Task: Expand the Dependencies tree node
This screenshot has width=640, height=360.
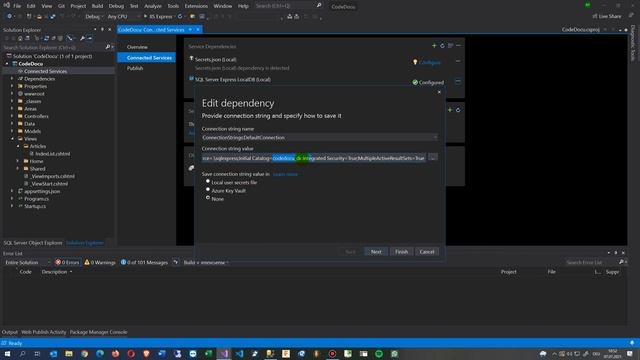Action: (12, 79)
